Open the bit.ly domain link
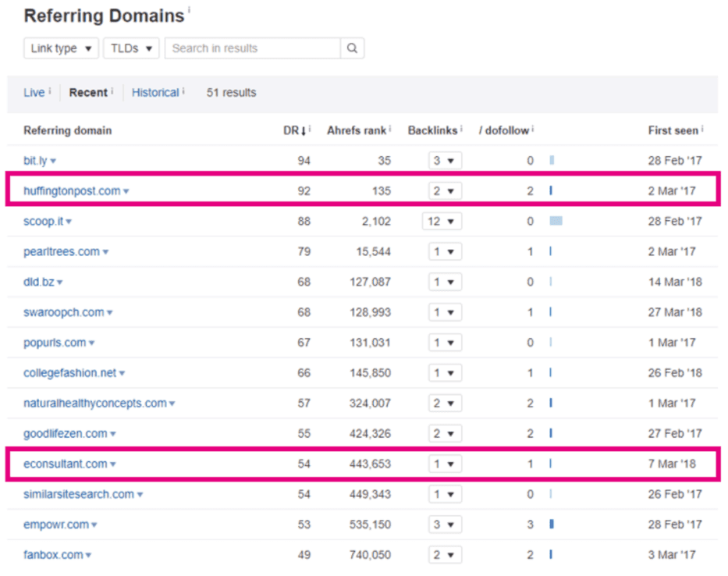 tap(35, 161)
